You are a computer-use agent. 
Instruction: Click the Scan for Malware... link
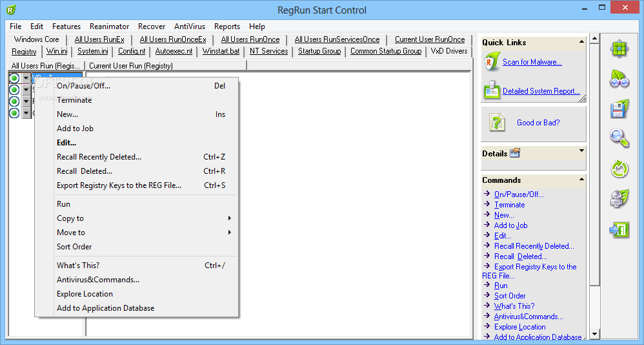pos(532,62)
